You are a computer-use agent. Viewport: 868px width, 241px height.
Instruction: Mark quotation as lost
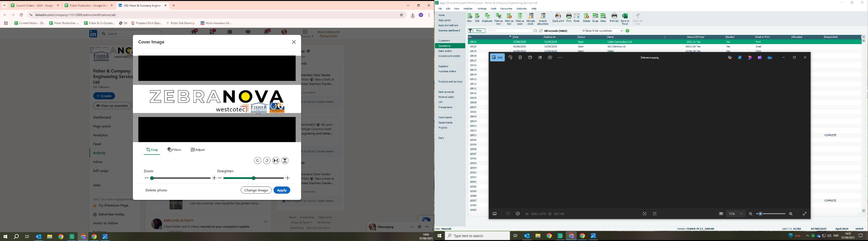tap(509, 19)
